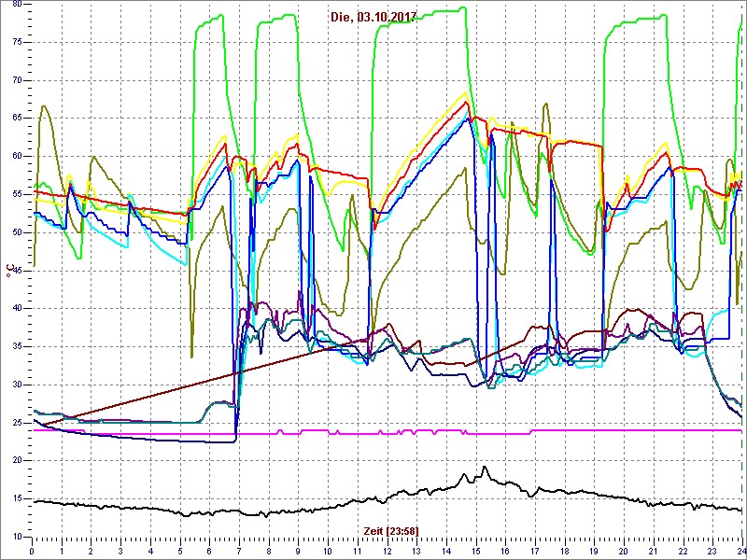
Task: Click hour '24' on the time axis
Action: tap(741, 550)
